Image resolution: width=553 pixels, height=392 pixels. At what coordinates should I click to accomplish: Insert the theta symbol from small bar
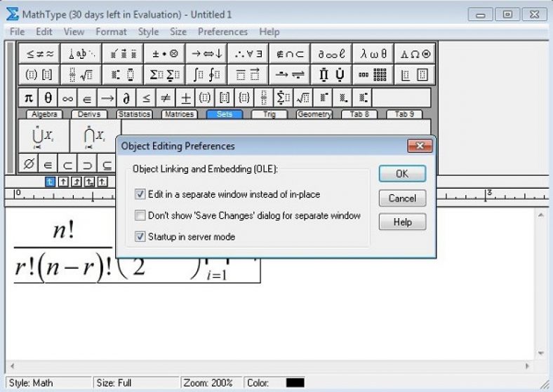coord(48,97)
